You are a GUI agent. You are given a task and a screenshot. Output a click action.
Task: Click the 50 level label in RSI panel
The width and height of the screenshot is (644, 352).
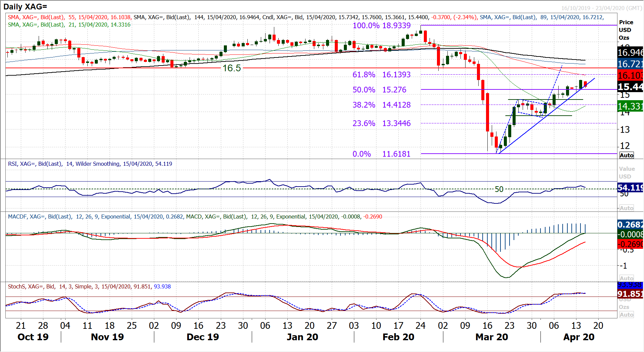499,189
